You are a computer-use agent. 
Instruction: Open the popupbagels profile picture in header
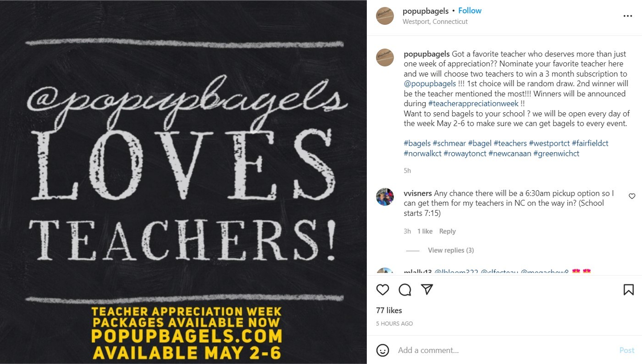(x=385, y=16)
